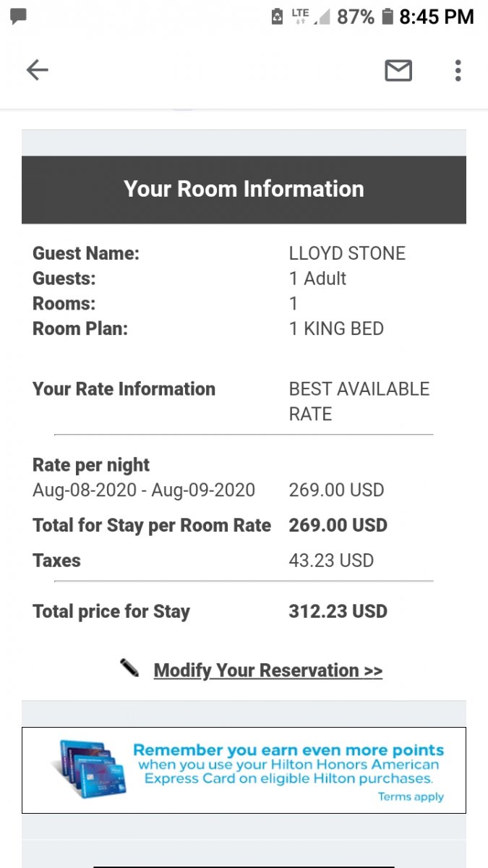Select the guest name LLOYD STONE
The width and height of the screenshot is (488, 868).
click(347, 253)
